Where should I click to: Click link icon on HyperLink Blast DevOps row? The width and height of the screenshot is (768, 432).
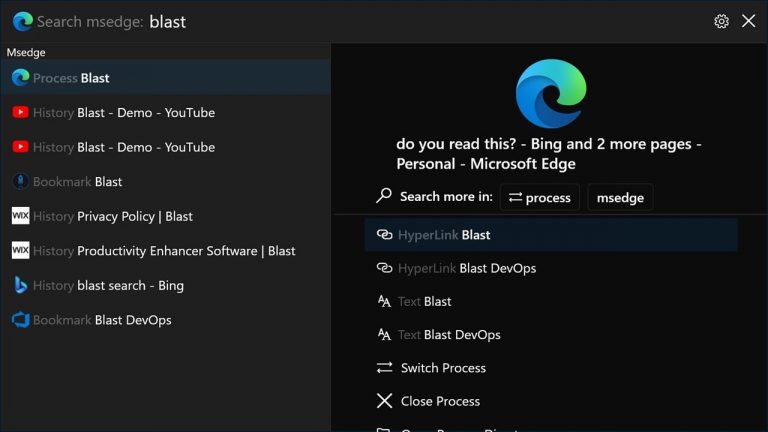click(384, 268)
